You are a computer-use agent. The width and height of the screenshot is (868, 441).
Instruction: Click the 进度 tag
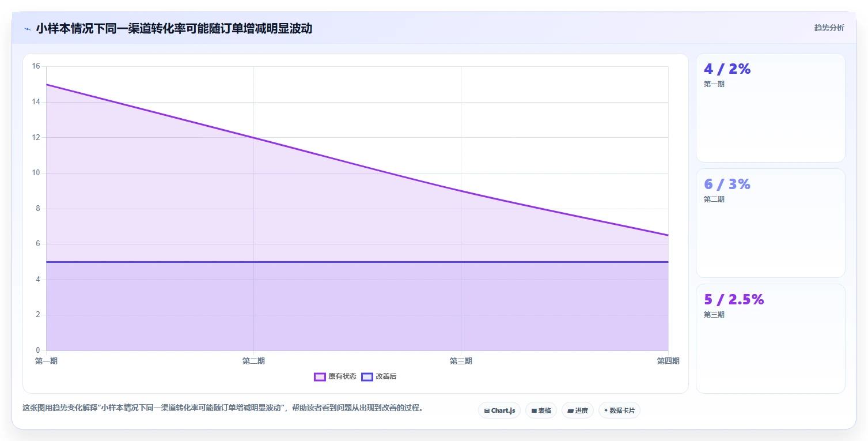click(x=578, y=410)
